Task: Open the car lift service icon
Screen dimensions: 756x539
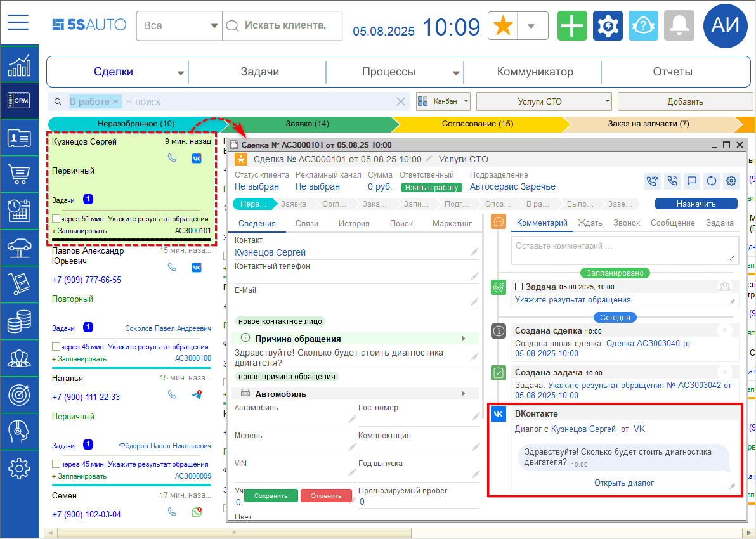Action: (x=19, y=246)
